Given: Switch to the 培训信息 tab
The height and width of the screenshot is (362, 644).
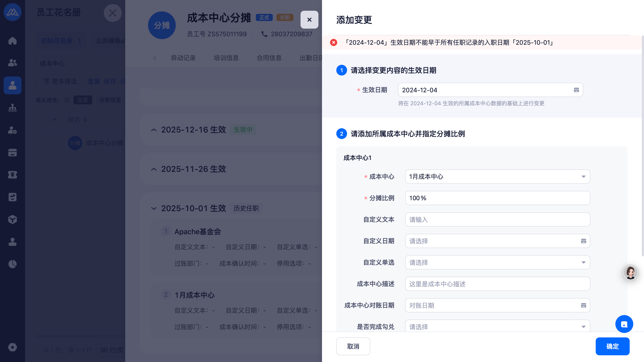Looking at the screenshot, I should tap(226, 58).
